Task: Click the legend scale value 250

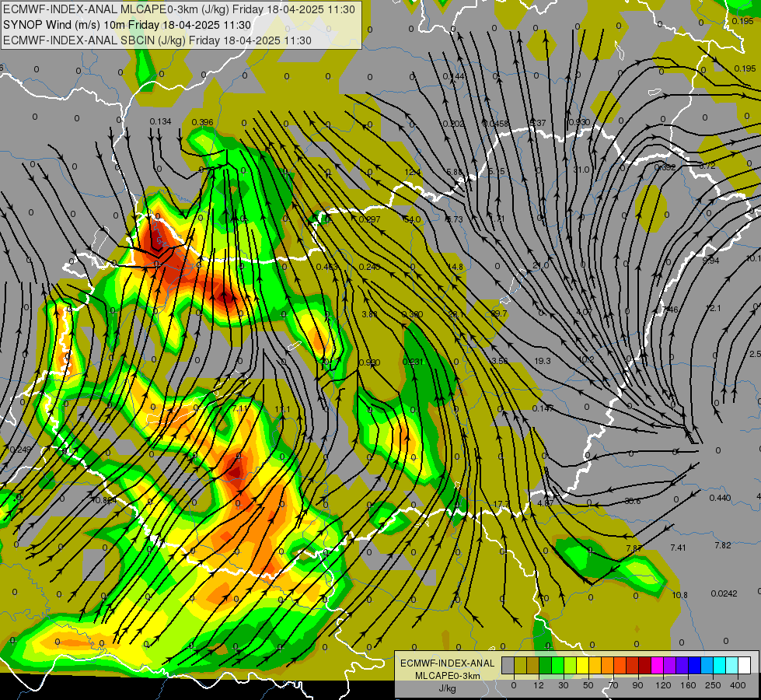Action: [713, 685]
